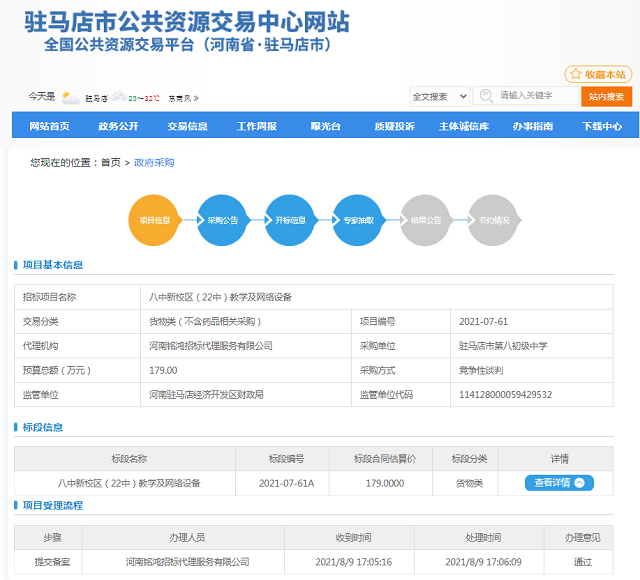
Task: Open the 全文搜索 search type dropdown
Action: [439, 97]
